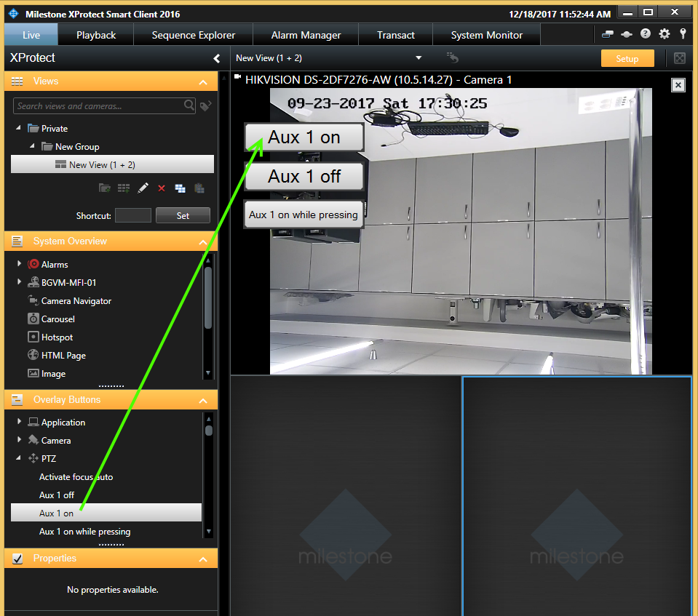
Task: Collapse the Views panel
Action: pyautogui.click(x=204, y=82)
